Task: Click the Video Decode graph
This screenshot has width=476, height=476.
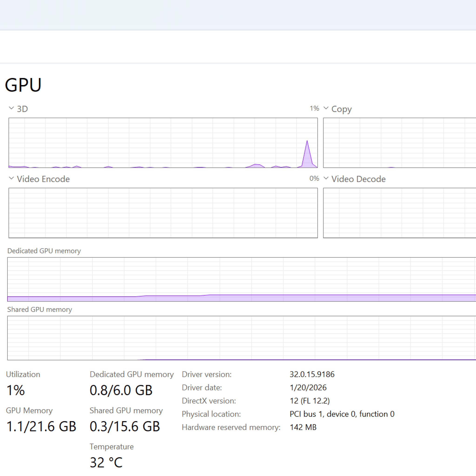Action: click(399, 213)
